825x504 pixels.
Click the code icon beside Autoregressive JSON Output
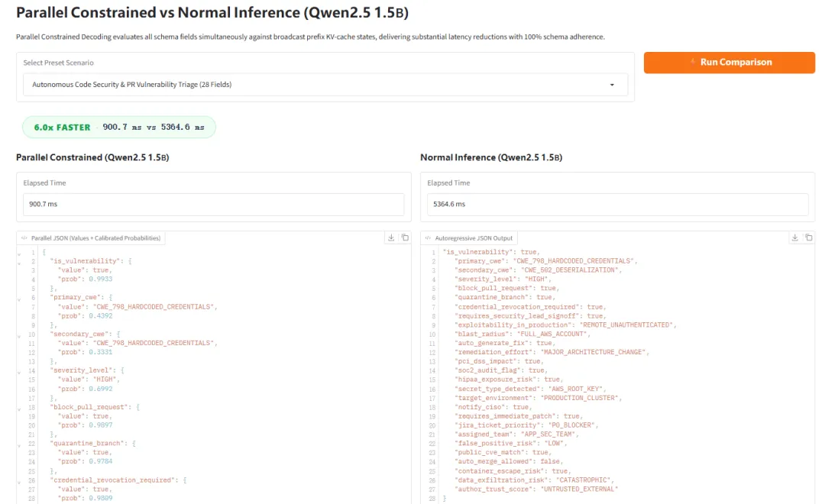click(428, 238)
